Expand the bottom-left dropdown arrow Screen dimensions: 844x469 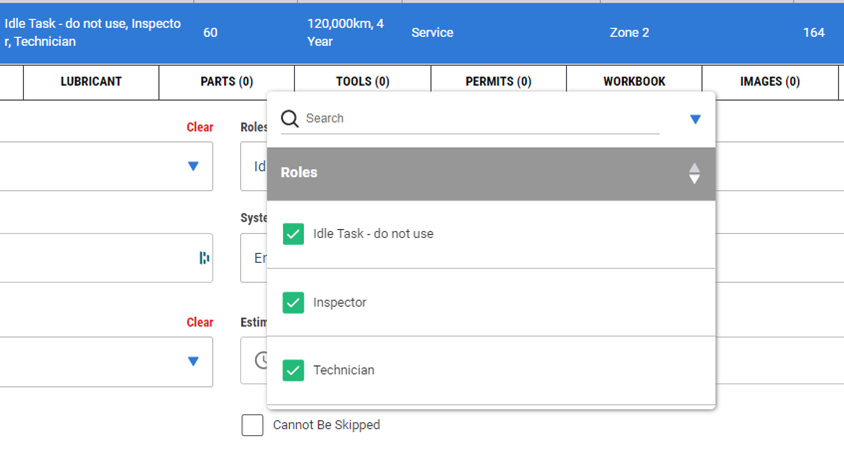pyautogui.click(x=193, y=361)
